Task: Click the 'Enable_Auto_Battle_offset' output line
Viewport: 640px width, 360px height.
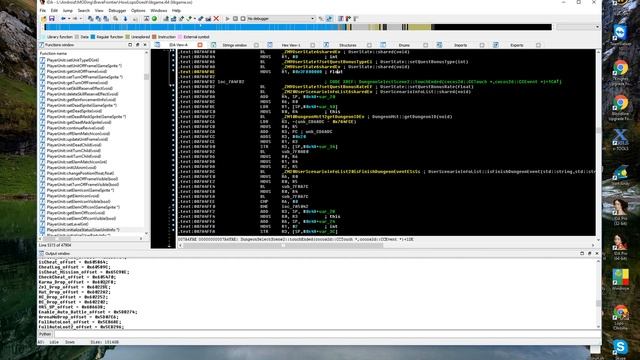Action: click(88, 312)
